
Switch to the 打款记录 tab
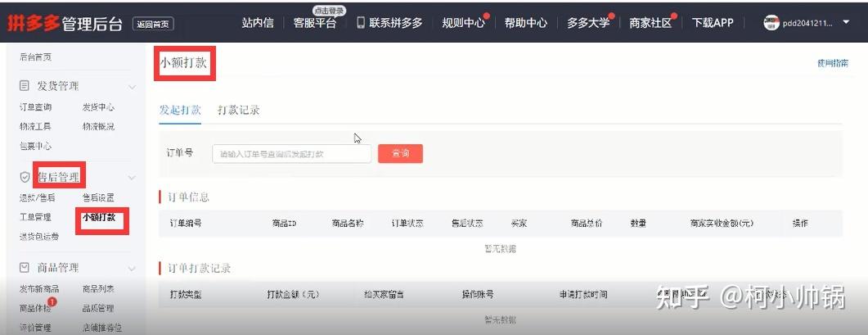[x=239, y=110]
